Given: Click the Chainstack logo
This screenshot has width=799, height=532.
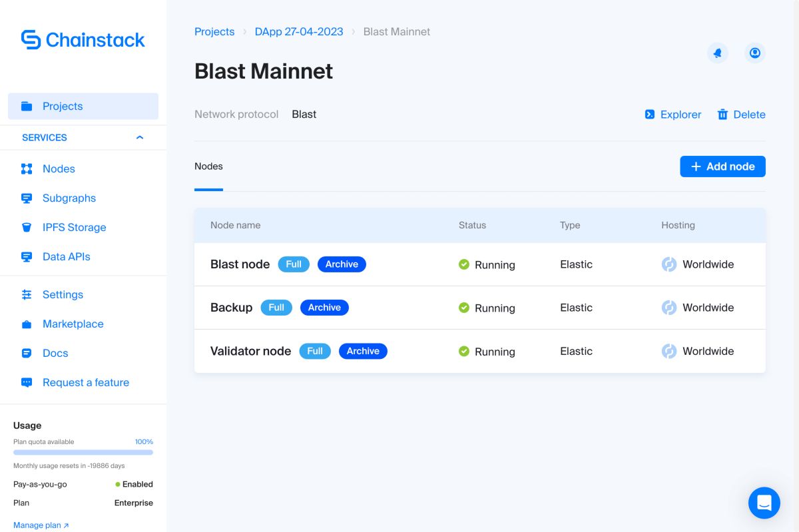Looking at the screenshot, I should coord(83,40).
